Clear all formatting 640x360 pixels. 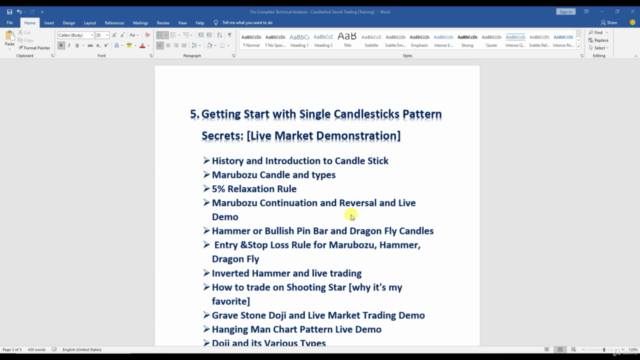pyautogui.click(x=147, y=35)
